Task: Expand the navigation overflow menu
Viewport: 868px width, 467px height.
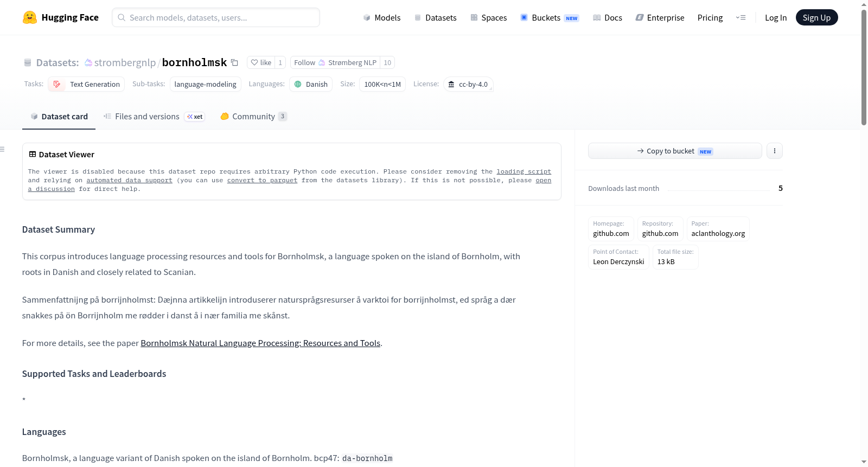Action: [x=741, y=17]
